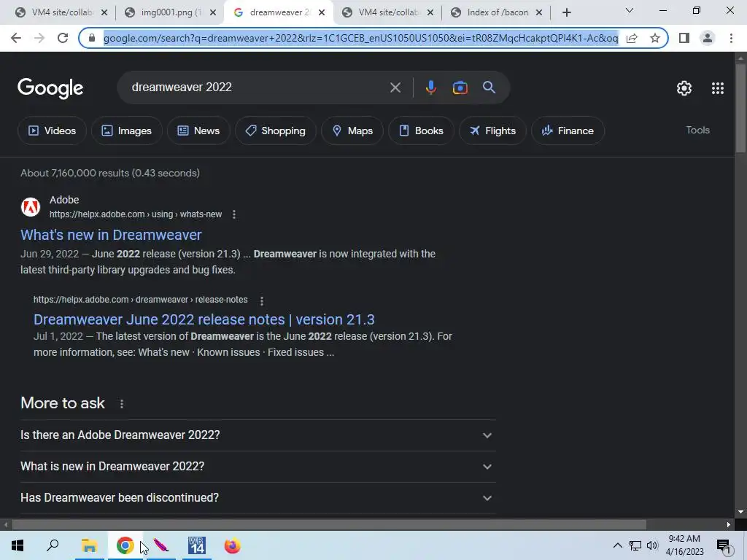Screen dimensions: 747x560
Task: Show hidden system tray icons
Action: [x=617, y=545]
